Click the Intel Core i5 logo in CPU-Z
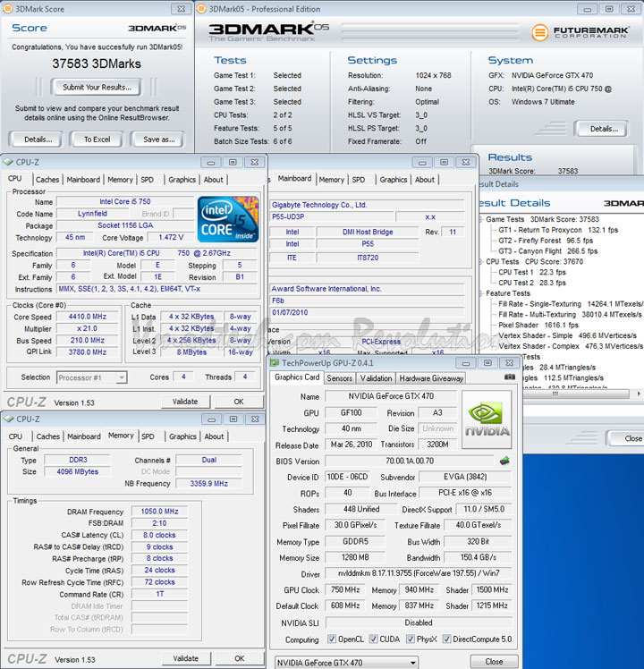 [x=228, y=219]
